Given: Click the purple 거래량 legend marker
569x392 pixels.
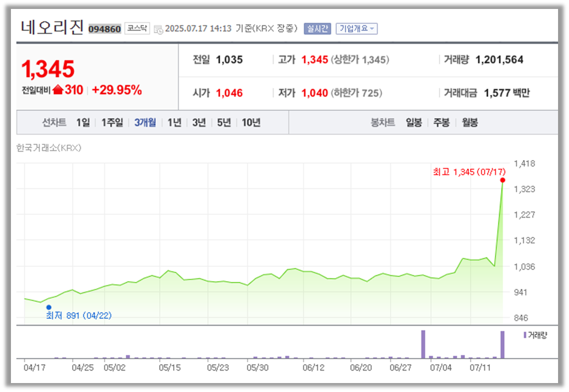Looking at the screenshot, I should [x=525, y=335].
